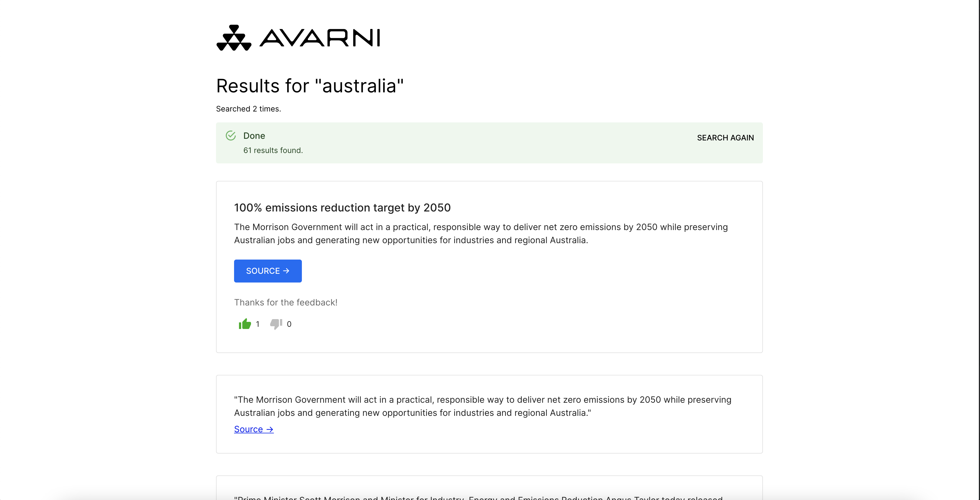Click SEARCH AGAIN
The width and height of the screenshot is (980, 500).
pos(725,138)
